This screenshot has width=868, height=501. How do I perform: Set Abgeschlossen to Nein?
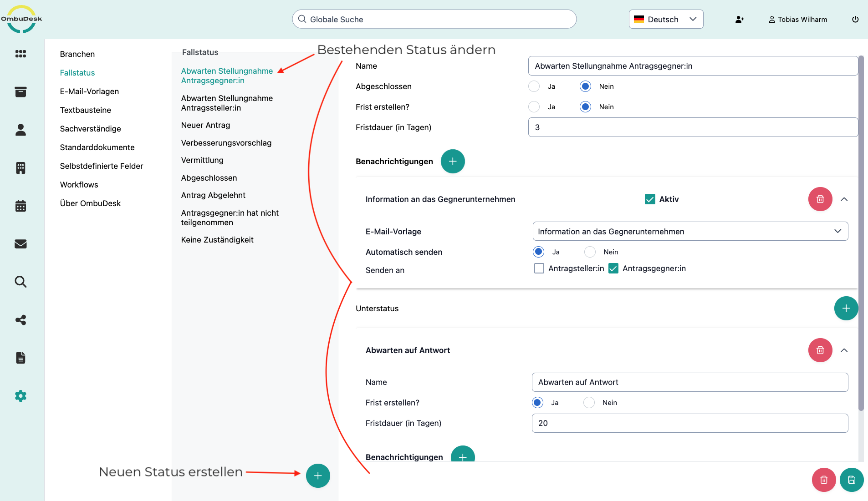point(586,86)
